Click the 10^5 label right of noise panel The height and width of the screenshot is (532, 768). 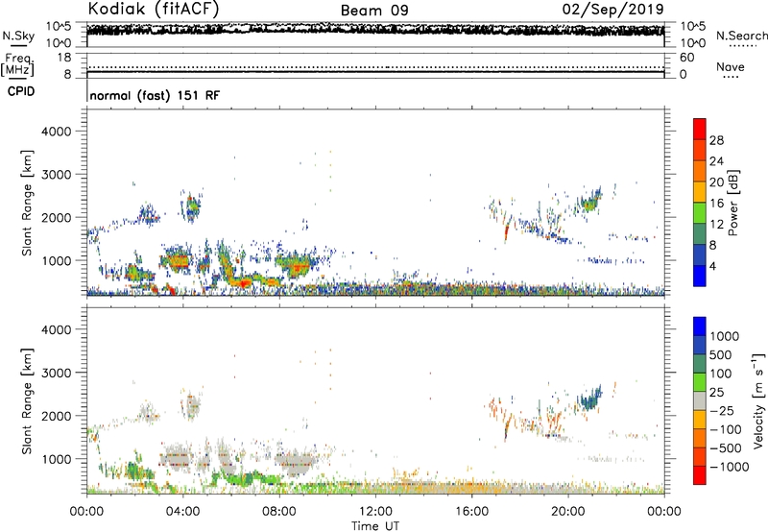693,26
